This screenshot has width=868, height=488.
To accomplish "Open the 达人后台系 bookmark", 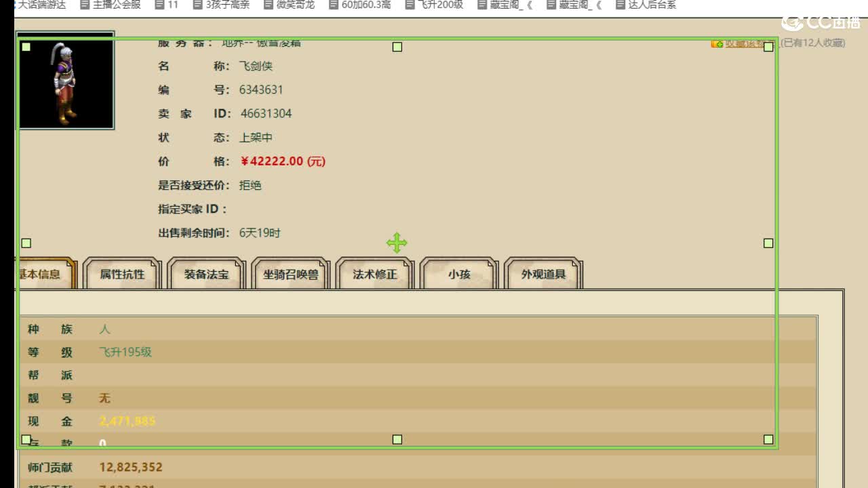I will pyautogui.click(x=646, y=5).
